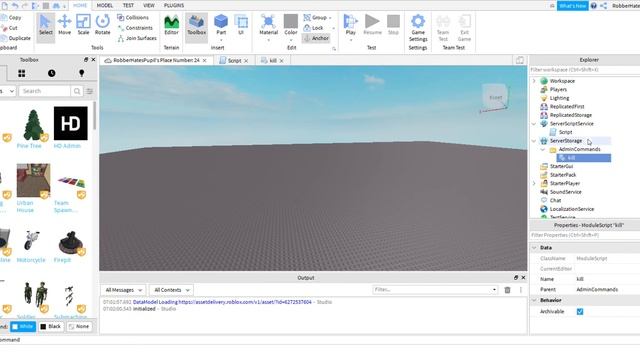Collapse the Data properties section

[534, 248]
